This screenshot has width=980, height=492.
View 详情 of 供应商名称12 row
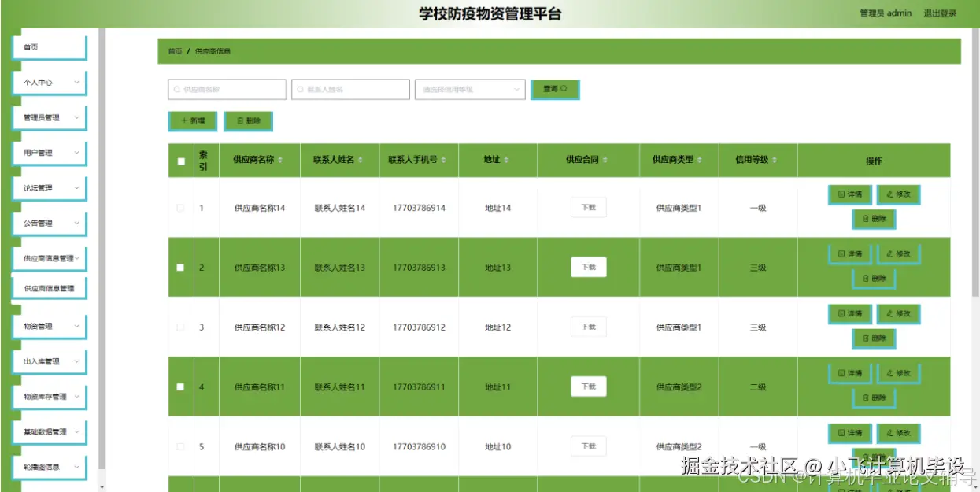point(850,314)
